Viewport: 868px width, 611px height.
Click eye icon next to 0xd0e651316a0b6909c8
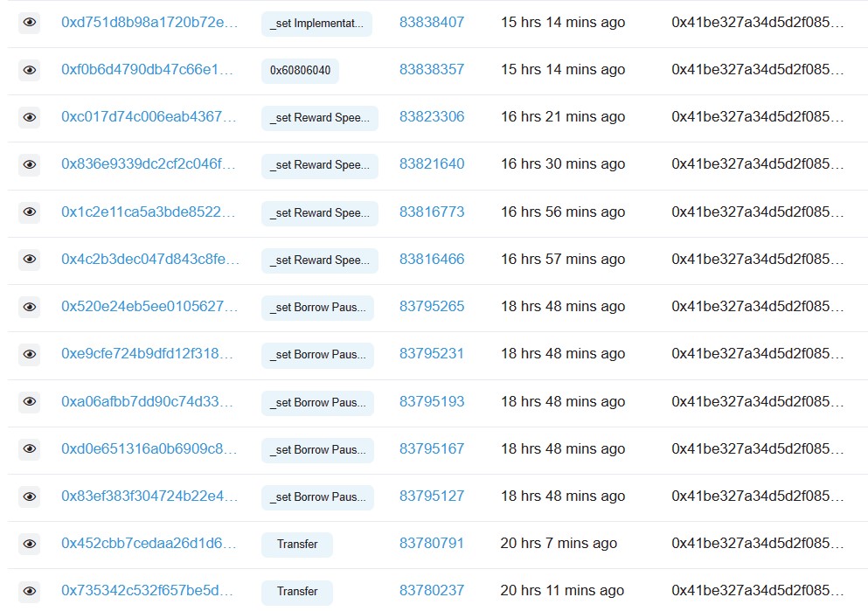(x=30, y=449)
